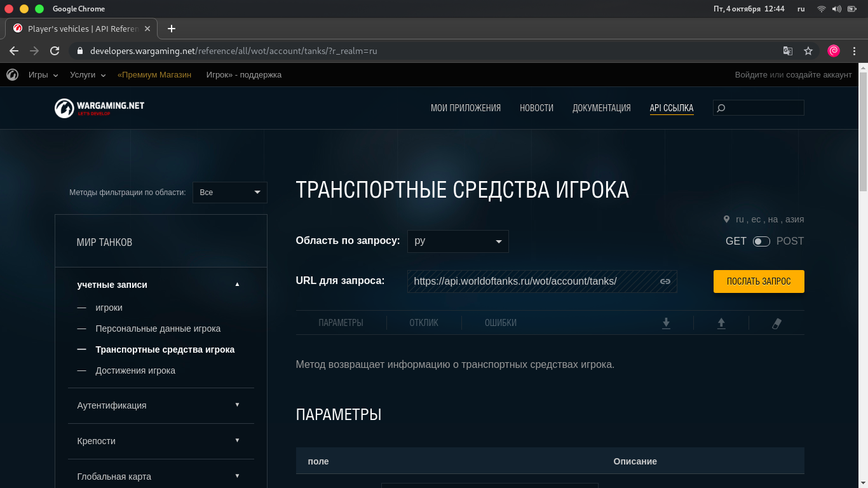Click the Wargaming logo icon in top bar
The width and height of the screenshot is (868, 488).
point(12,75)
